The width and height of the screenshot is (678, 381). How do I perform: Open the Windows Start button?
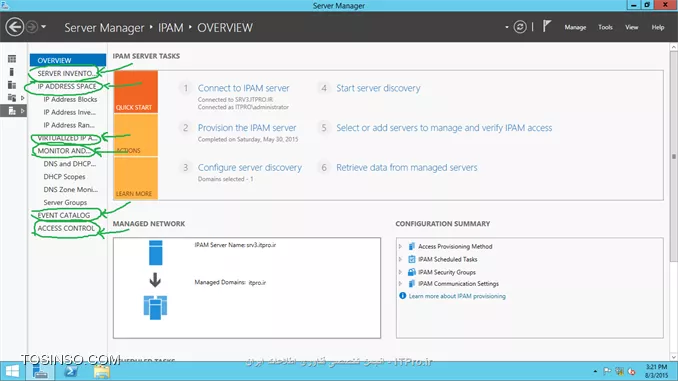pyautogui.click(x=12, y=371)
